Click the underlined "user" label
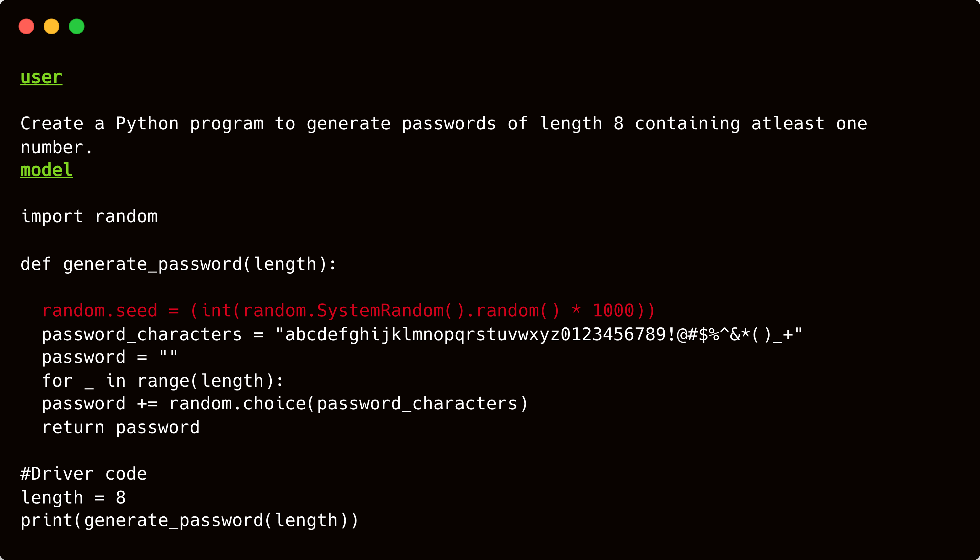980x560 pixels. pos(41,77)
